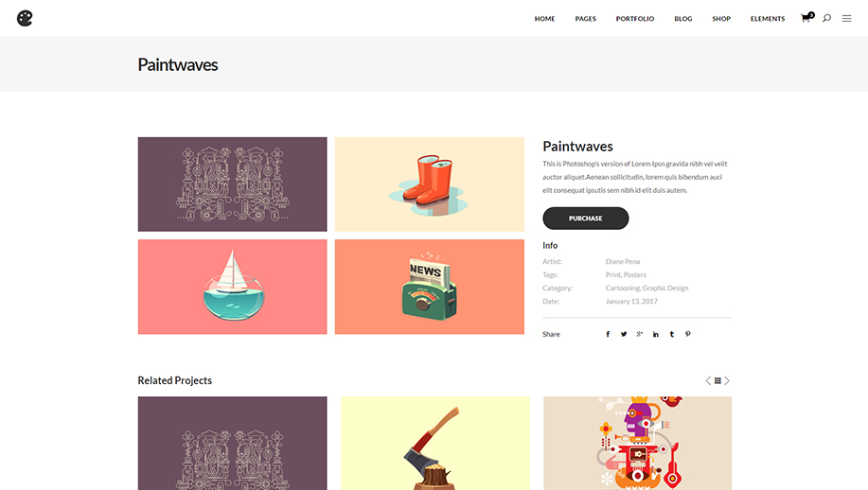Click the palette logo icon

tap(25, 18)
